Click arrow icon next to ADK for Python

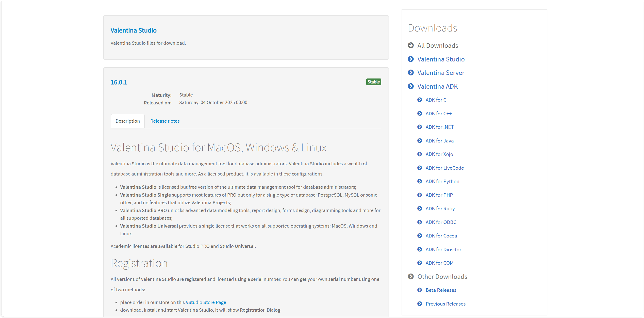click(x=420, y=181)
